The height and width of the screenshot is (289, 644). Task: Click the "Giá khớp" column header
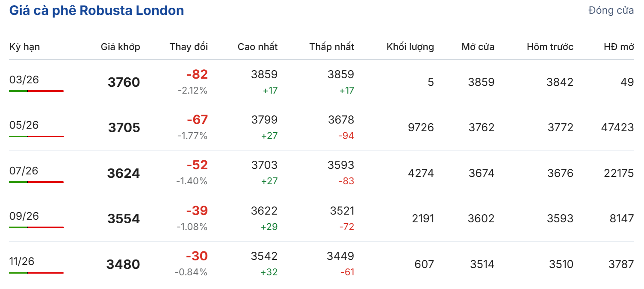pyautogui.click(x=120, y=47)
